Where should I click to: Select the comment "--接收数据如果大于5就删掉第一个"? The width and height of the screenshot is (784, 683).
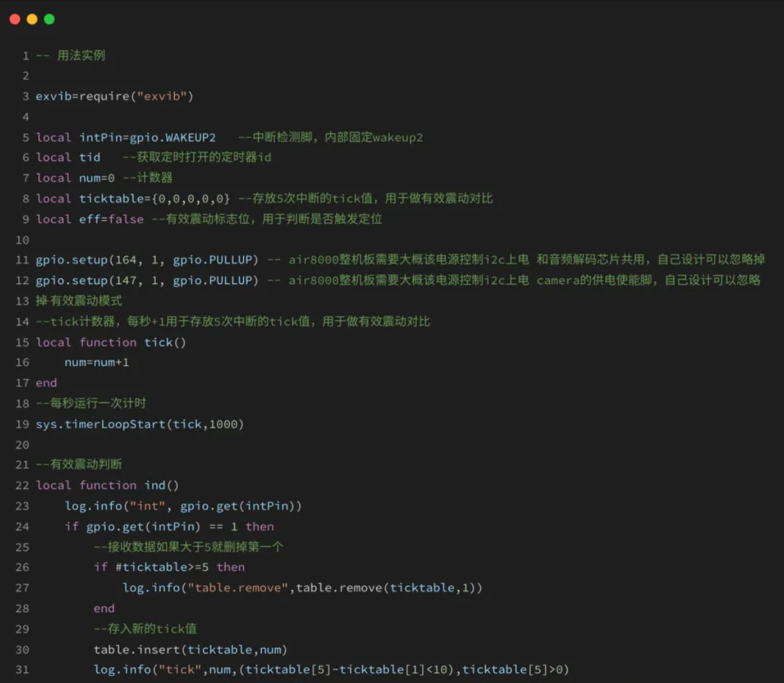pos(188,547)
